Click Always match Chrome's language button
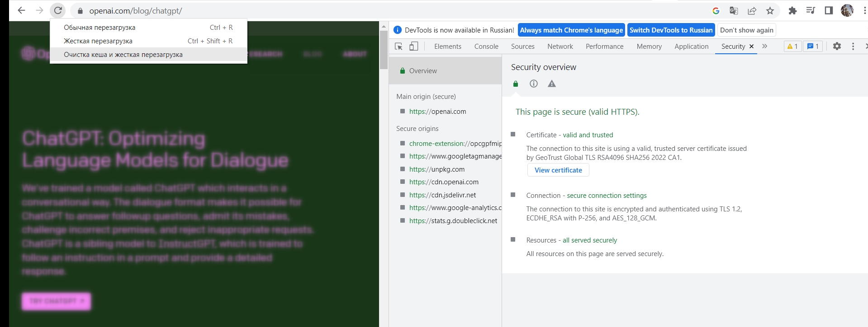The height and width of the screenshot is (327, 868). (x=571, y=30)
